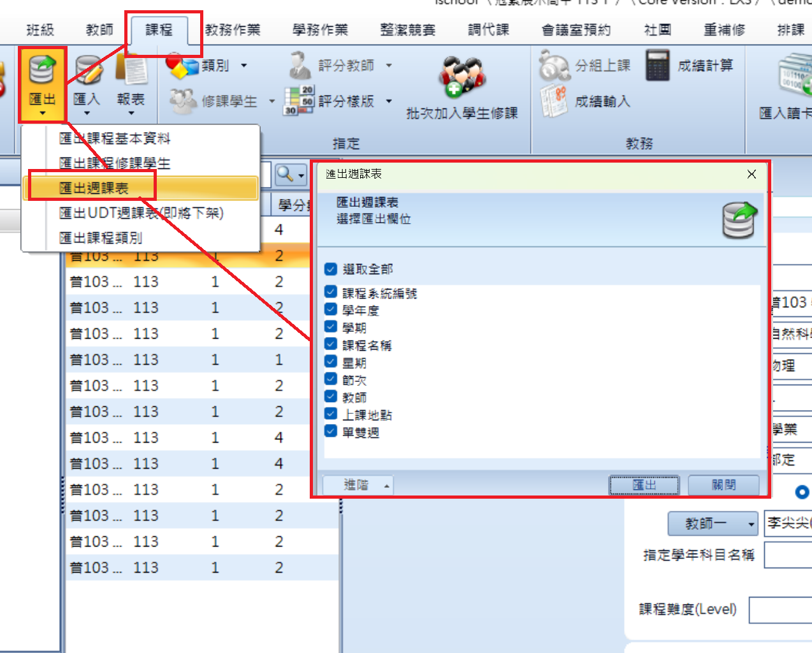
Task: Uncheck the 課程系統編號 checkbox
Action: coord(331,292)
